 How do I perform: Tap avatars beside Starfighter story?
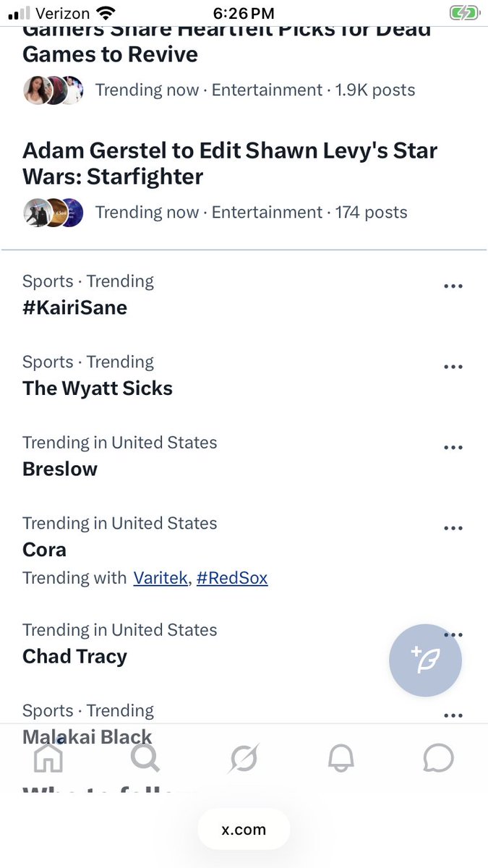point(53,213)
